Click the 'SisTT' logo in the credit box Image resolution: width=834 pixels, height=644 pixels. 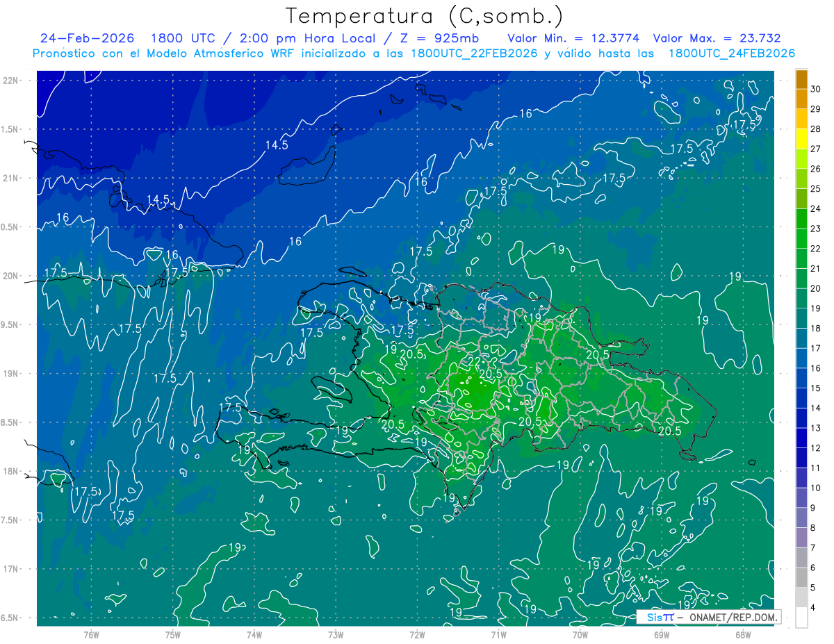(x=660, y=617)
